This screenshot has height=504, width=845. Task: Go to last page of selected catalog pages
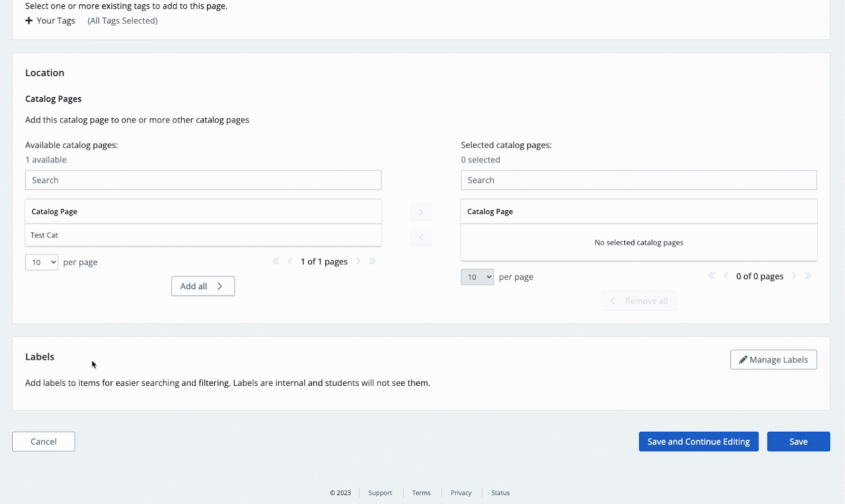808,276
